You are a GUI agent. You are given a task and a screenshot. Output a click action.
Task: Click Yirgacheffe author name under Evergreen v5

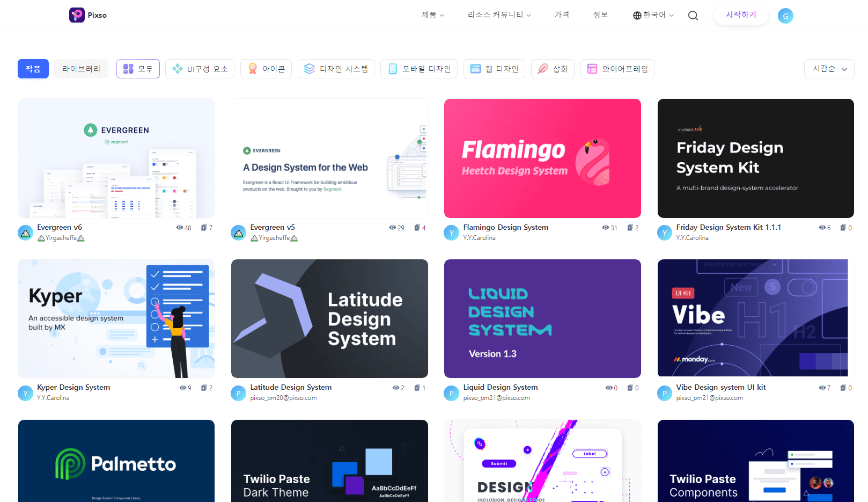coord(274,238)
